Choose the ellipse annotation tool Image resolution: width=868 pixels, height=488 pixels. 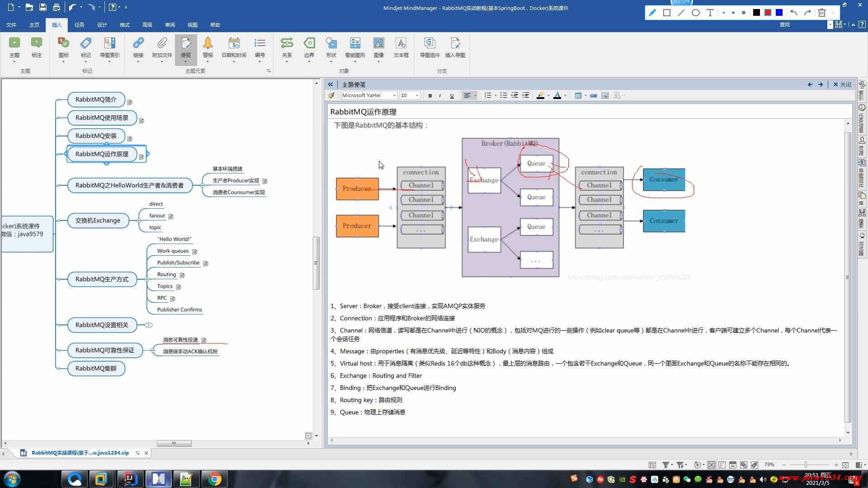696,13
